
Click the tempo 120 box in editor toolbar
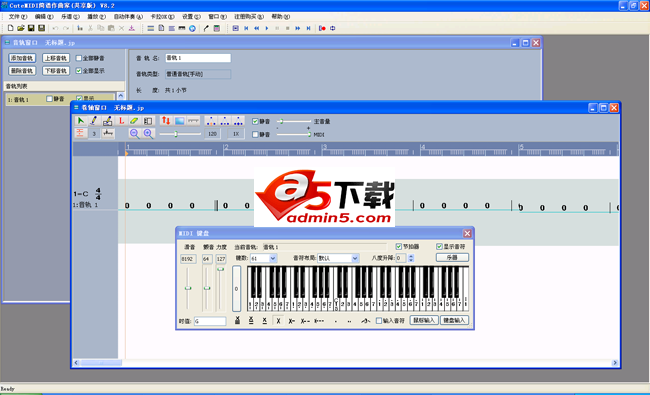coord(212,134)
